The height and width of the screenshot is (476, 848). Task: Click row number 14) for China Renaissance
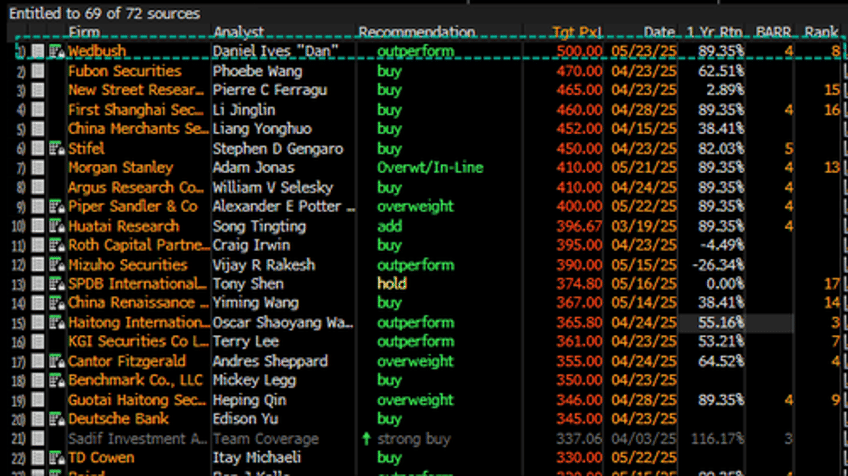pyautogui.click(x=18, y=303)
